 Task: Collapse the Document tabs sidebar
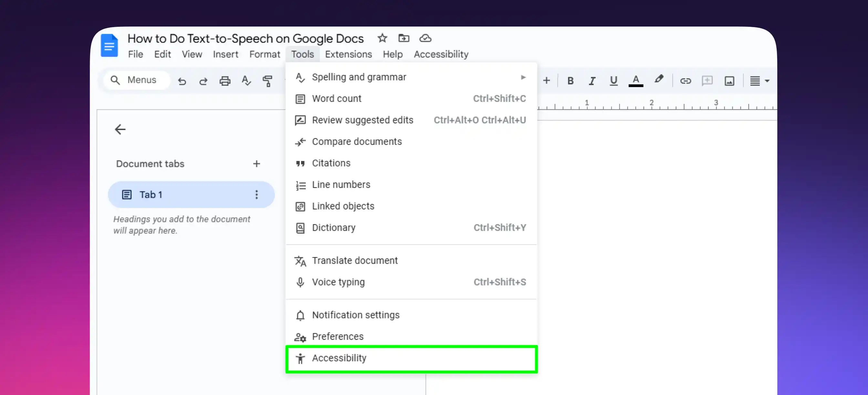[120, 129]
